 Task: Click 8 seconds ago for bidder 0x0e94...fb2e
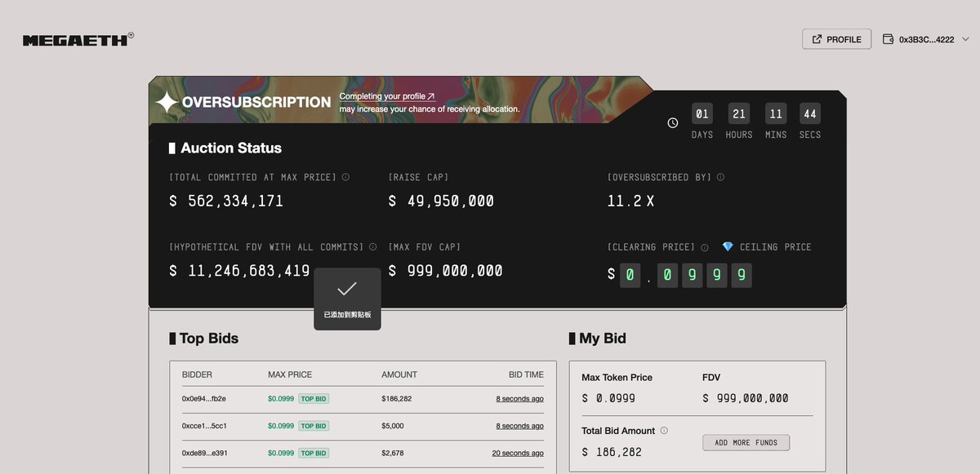point(519,399)
